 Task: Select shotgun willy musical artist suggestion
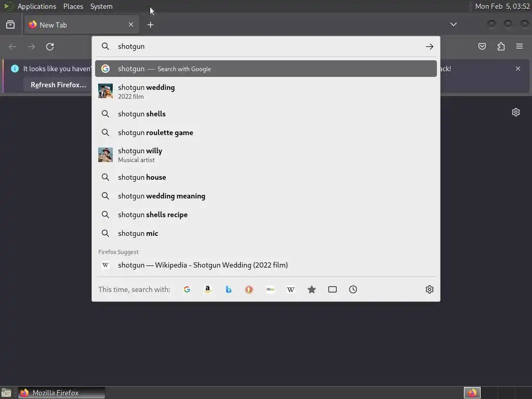click(x=266, y=155)
